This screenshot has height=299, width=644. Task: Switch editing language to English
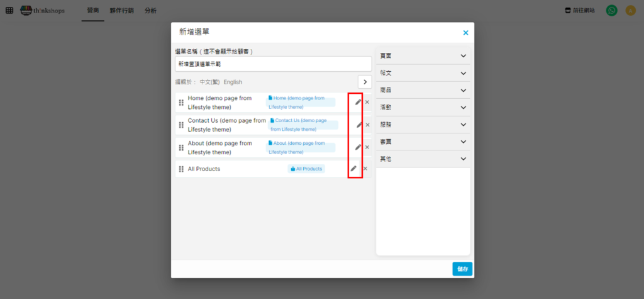point(233,82)
